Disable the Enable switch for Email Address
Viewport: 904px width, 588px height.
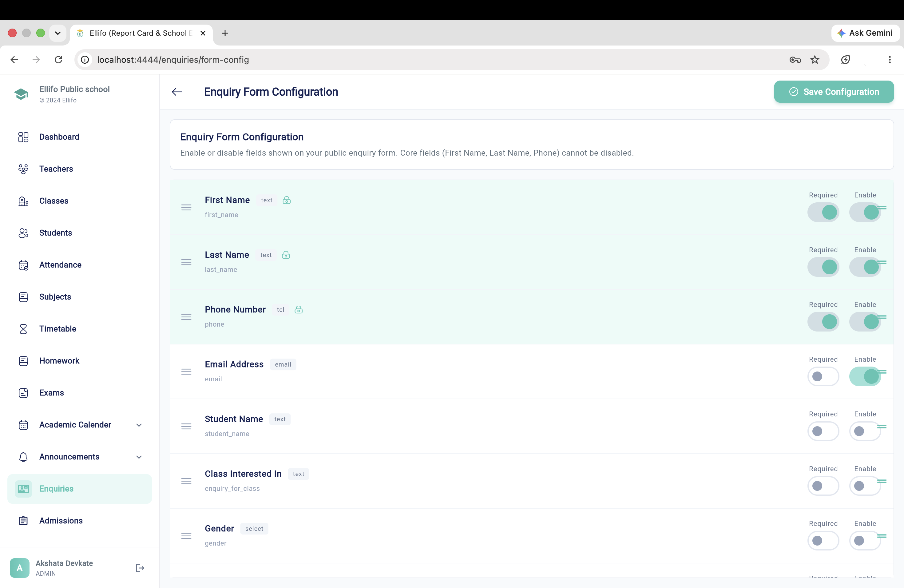[865, 376]
